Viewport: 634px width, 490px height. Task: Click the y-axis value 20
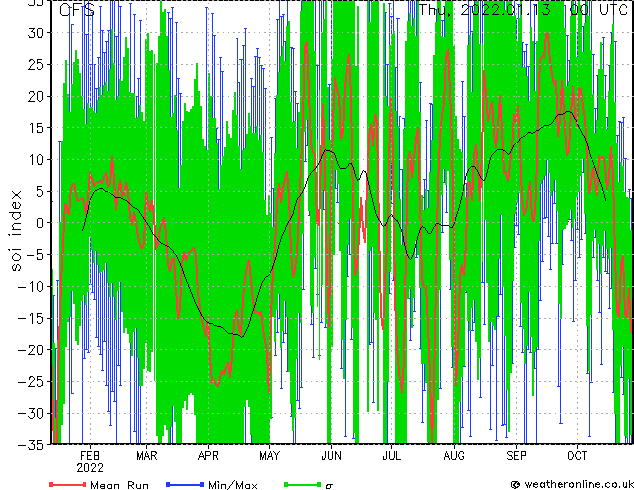(x=36, y=96)
